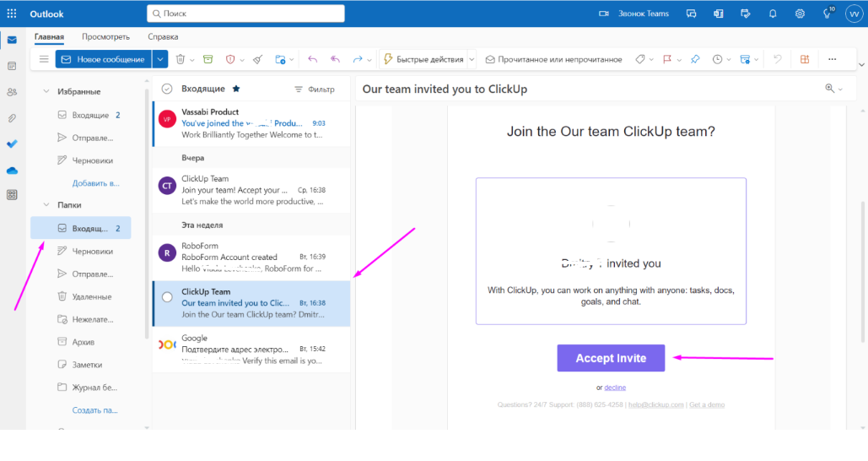Click the Reply all icon
Viewport: 868px width, 461px height.
[x=336, y=59]
